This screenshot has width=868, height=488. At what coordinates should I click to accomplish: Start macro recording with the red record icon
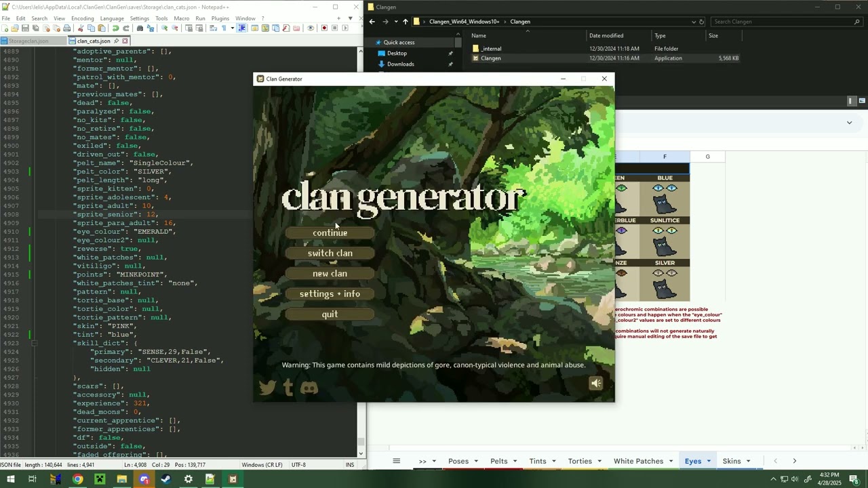(324, 28)
